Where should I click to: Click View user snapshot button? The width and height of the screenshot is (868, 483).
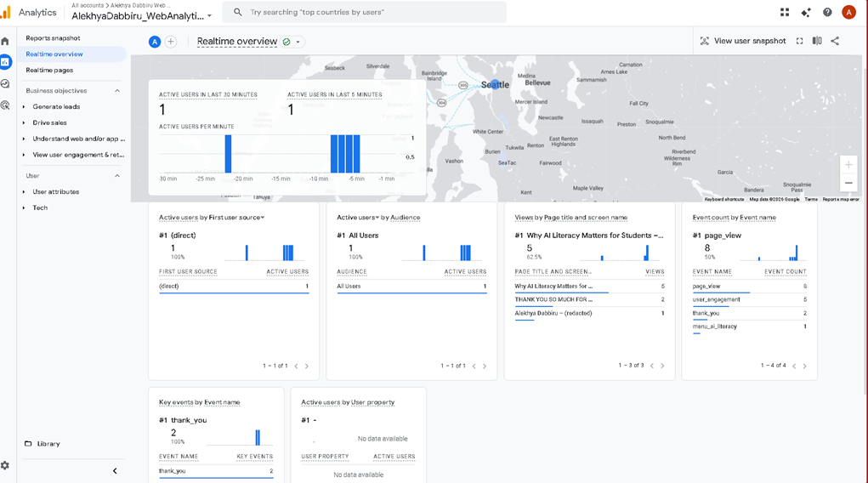click(x=742, y=41)
